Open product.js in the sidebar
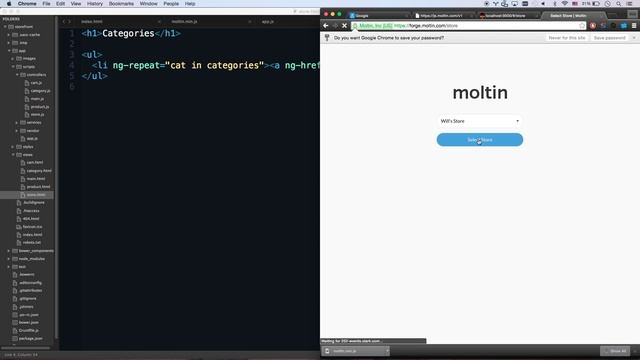Viewport: 640px width, 360px height. pos(40,107)
